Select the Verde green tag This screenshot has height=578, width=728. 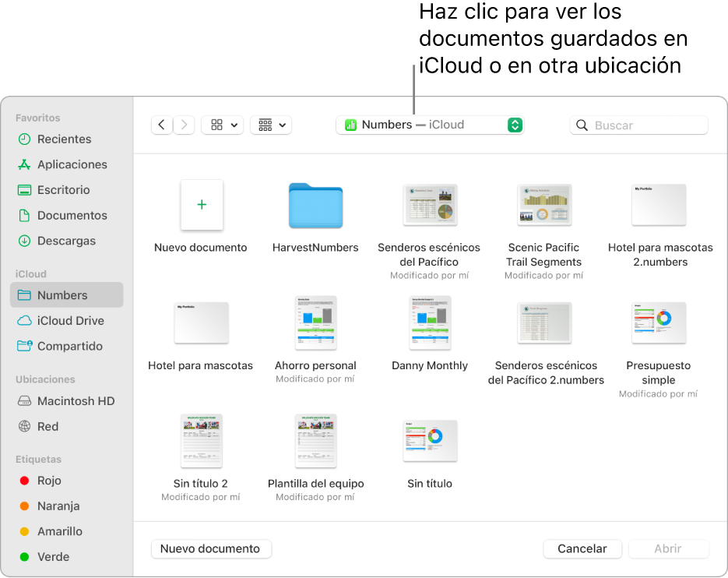pyautogui.click(x=25, y=557)
